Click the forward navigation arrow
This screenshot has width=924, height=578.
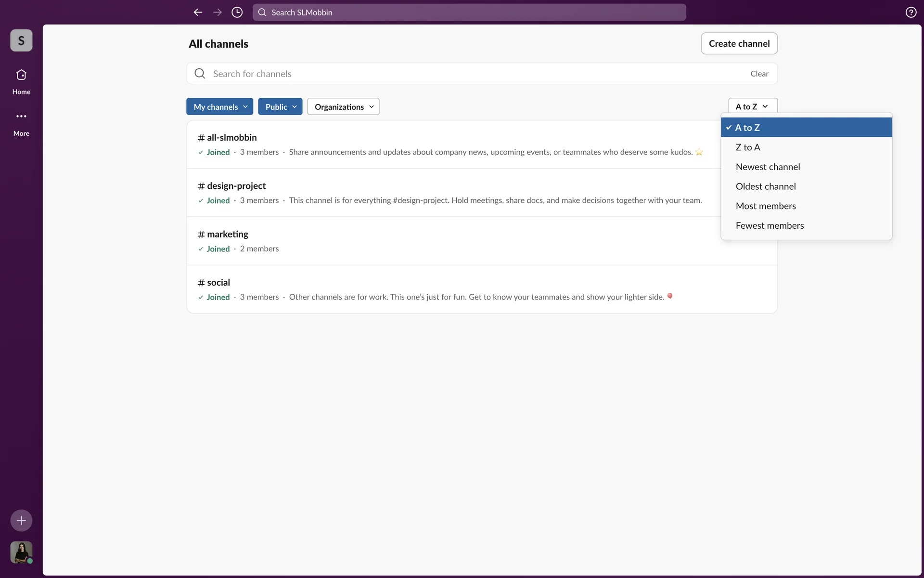pos(218,13)
